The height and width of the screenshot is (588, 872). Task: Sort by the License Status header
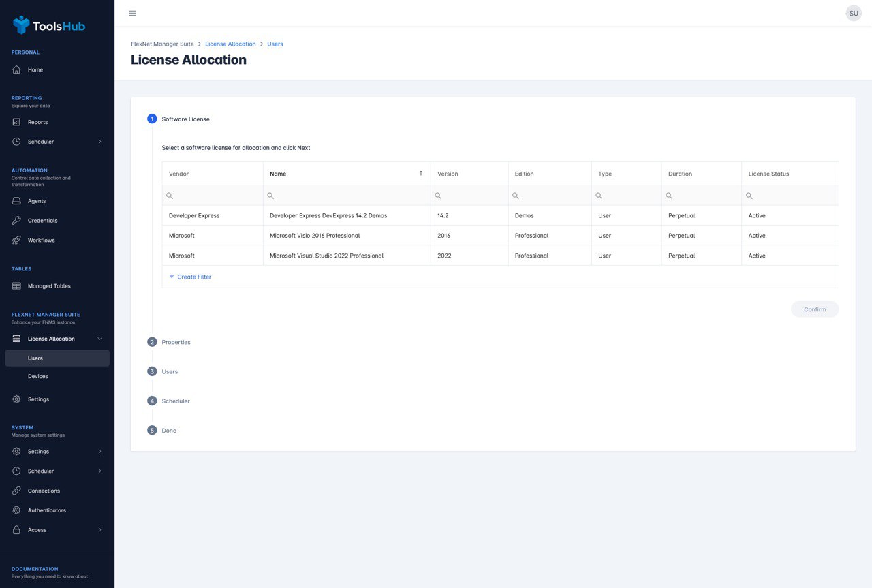click(x=790, y=174)
